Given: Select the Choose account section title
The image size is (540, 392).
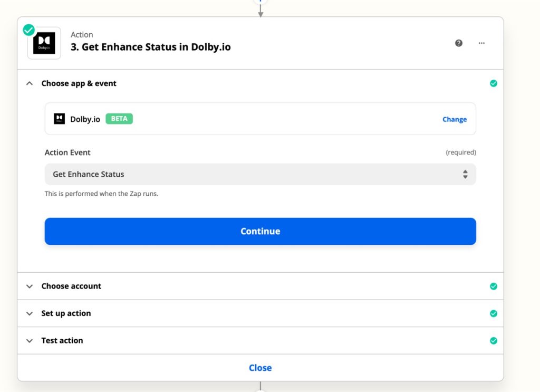Looking at the screenshot, I should [71, 286].
